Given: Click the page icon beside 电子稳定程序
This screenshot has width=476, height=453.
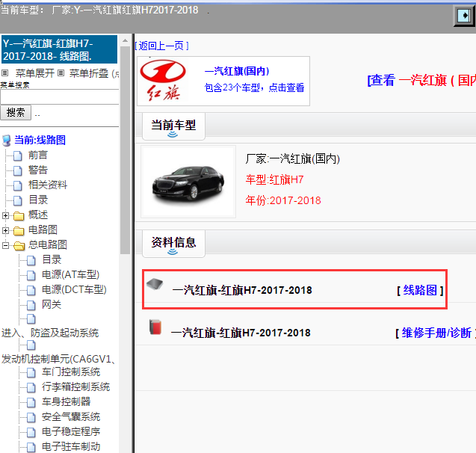Looking at the screenshot, I should click(31, 432).
